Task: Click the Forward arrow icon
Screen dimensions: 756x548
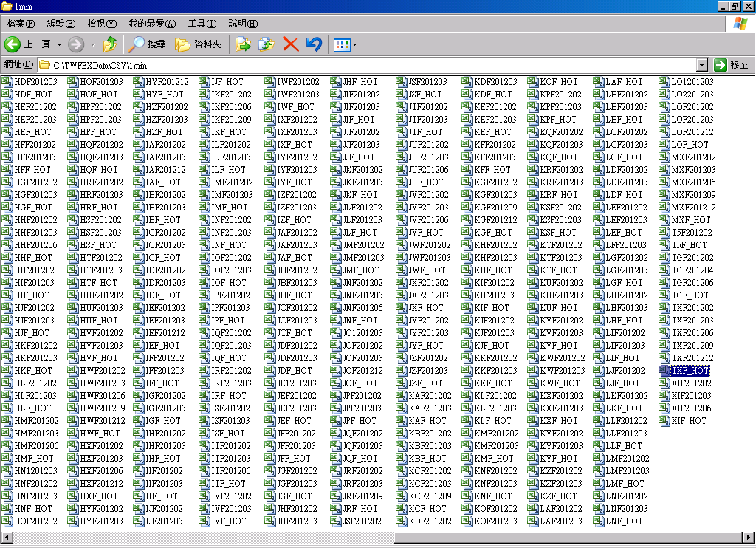Action: 76,44
